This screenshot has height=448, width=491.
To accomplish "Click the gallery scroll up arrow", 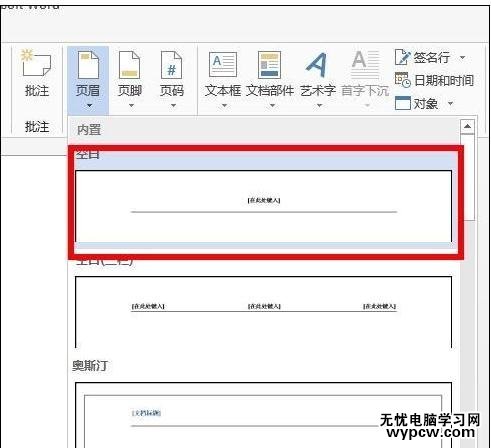I will click(x=467, y=126).
